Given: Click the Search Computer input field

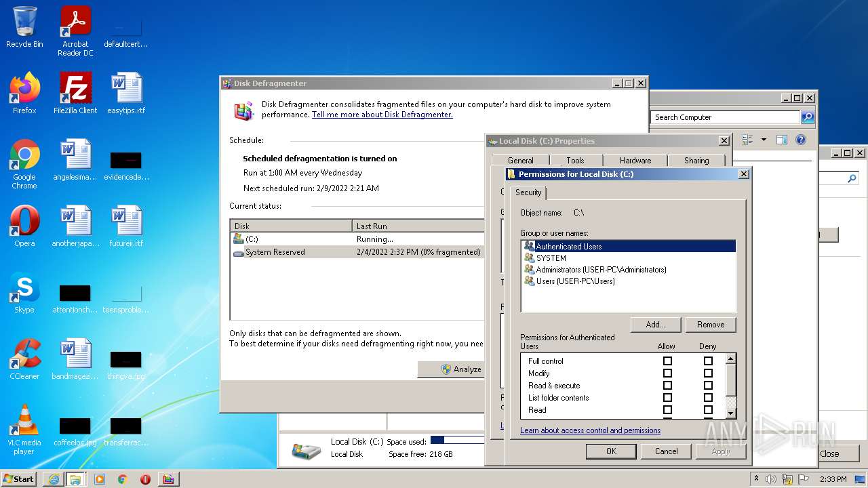Looking at the screenshot, I should (x=726, y=117).
